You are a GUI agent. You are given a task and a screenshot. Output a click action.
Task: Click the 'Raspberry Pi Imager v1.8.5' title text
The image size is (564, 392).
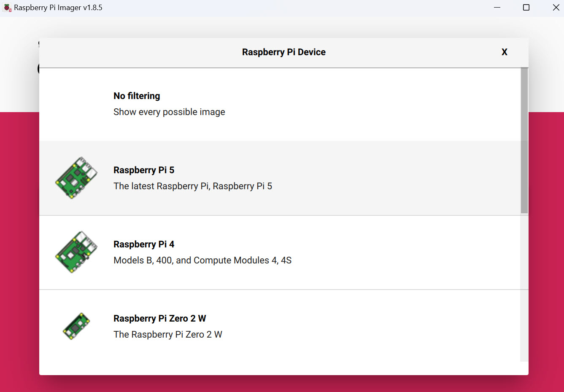click(x=58, y=8)
